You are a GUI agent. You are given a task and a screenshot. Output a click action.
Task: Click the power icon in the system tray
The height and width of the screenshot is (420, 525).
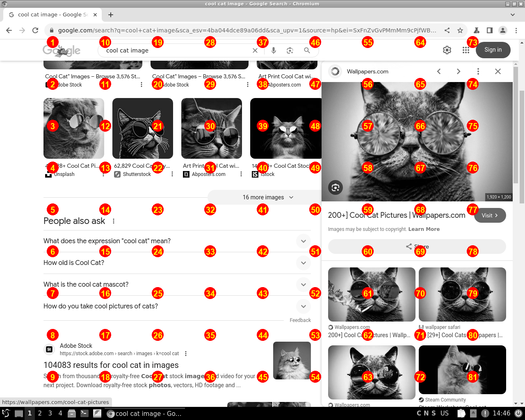coord(519,413)
